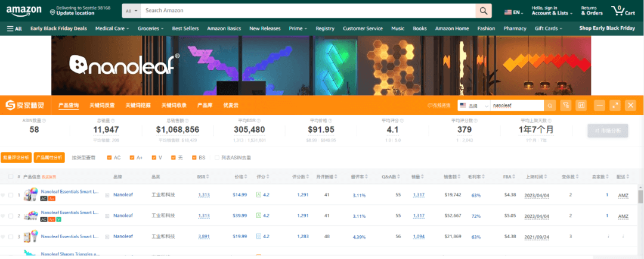This screenshot has width=644, height=259.
Task: Click the 市场分析 button
Action: [608, 131]
